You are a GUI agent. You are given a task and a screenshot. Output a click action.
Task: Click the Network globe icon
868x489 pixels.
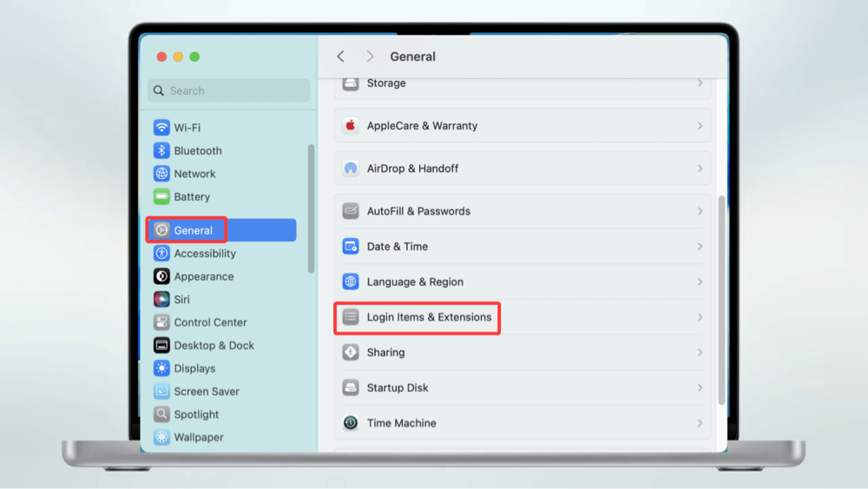click(x=161, y=174)
